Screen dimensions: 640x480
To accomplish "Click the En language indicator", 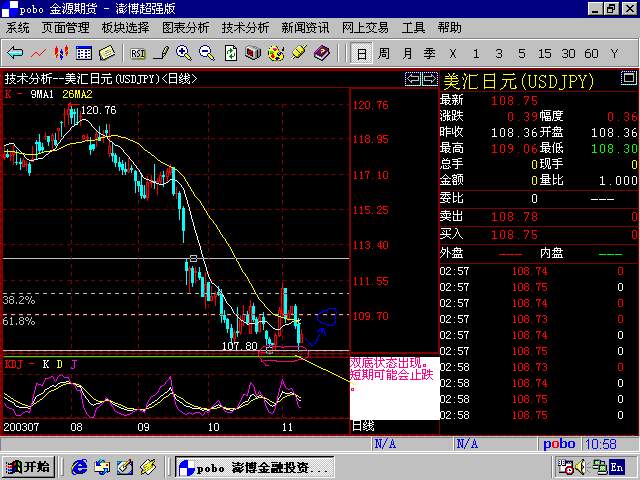I will pos(617,467).
